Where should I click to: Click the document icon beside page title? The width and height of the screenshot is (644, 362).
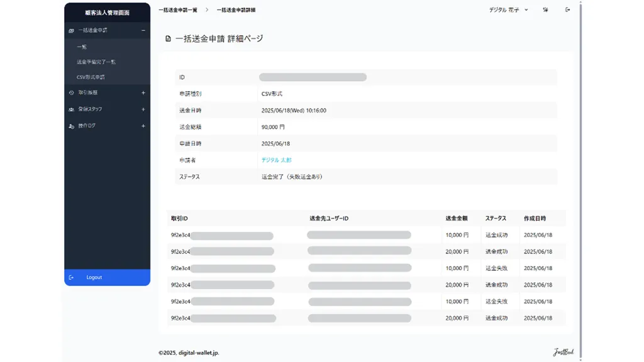point(168,38)
